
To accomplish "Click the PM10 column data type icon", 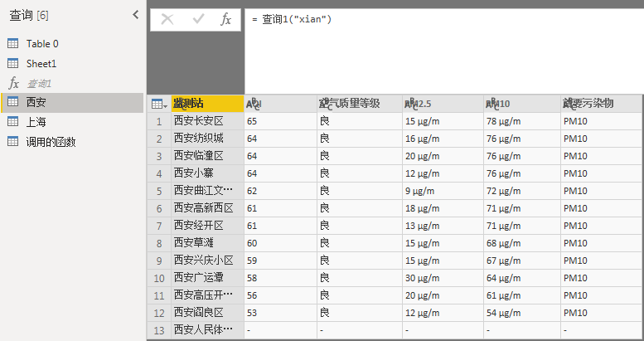I will (x=491, y=104).
